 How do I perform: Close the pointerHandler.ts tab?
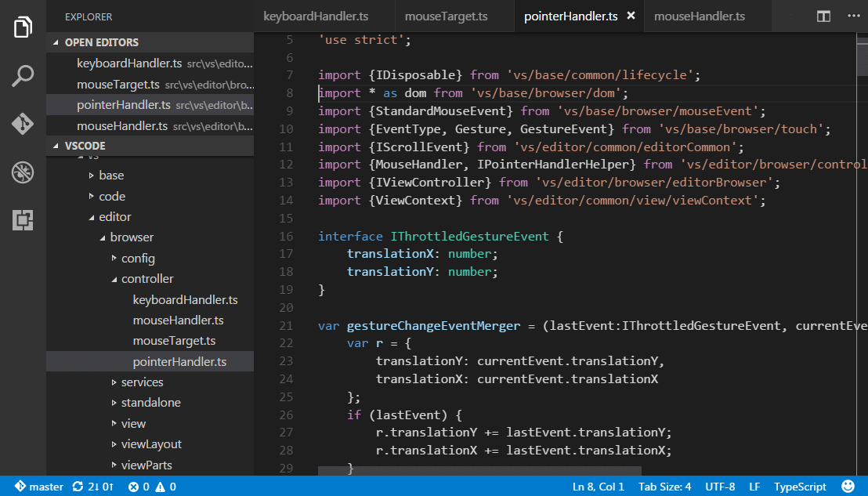click(631, 15)
